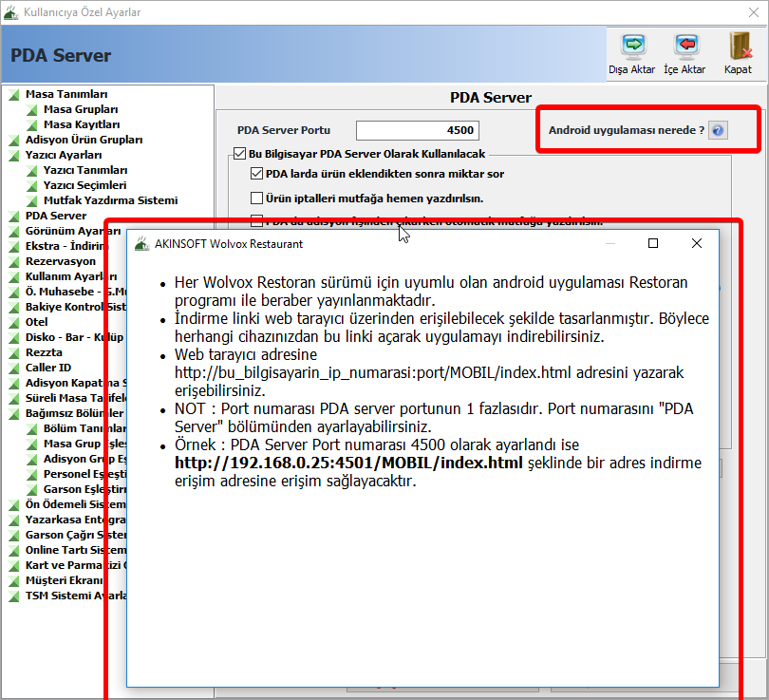Open Yazıcı Tanımları settings
The height and width of the screenshot is (700, 769).
85,170
